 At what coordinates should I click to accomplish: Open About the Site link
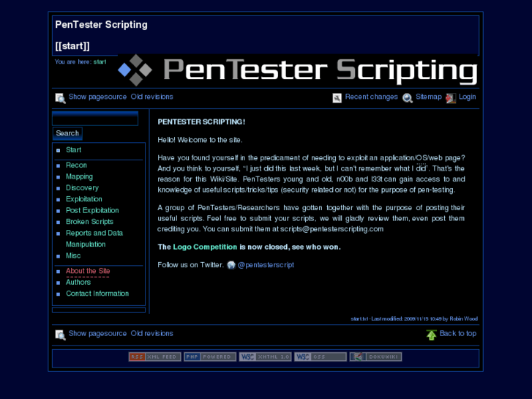[x=88, y=271]
